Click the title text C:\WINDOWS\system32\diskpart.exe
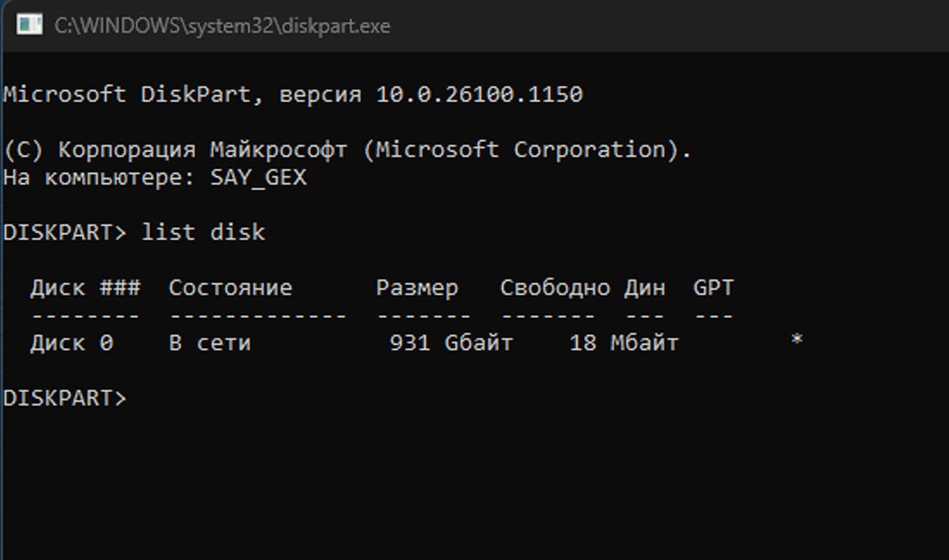Image resolution: width=949 pixels, height=560 pixels. click(222, 26)
